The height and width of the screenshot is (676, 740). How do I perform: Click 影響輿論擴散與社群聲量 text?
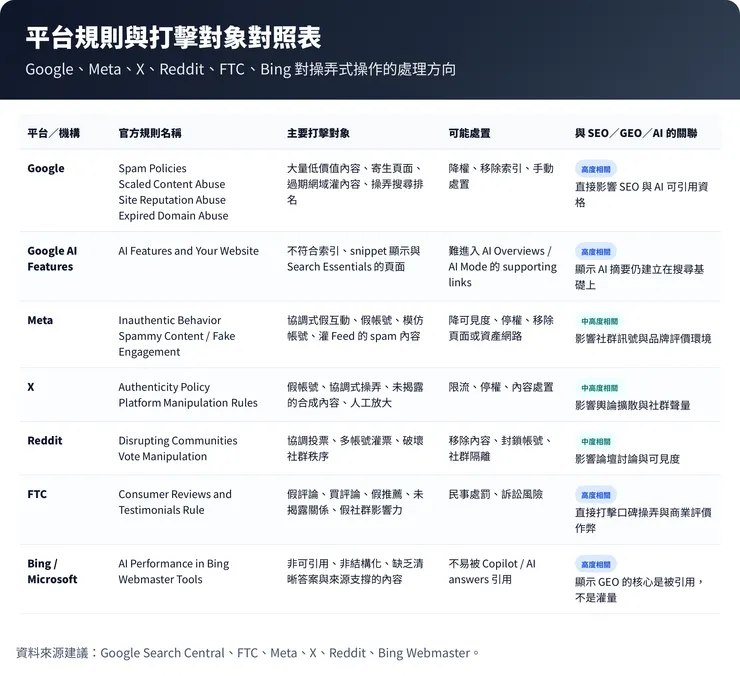pos(632,406)
